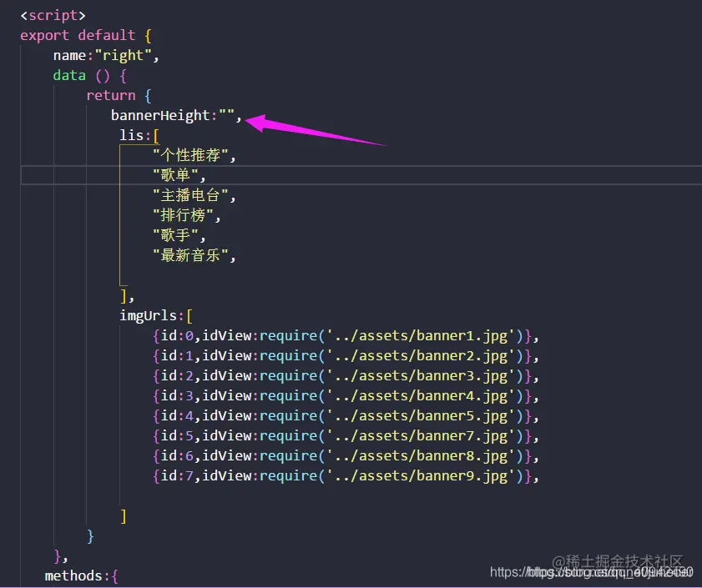
Task: Click the line with banner7.jpg
Action: (346, 436)
